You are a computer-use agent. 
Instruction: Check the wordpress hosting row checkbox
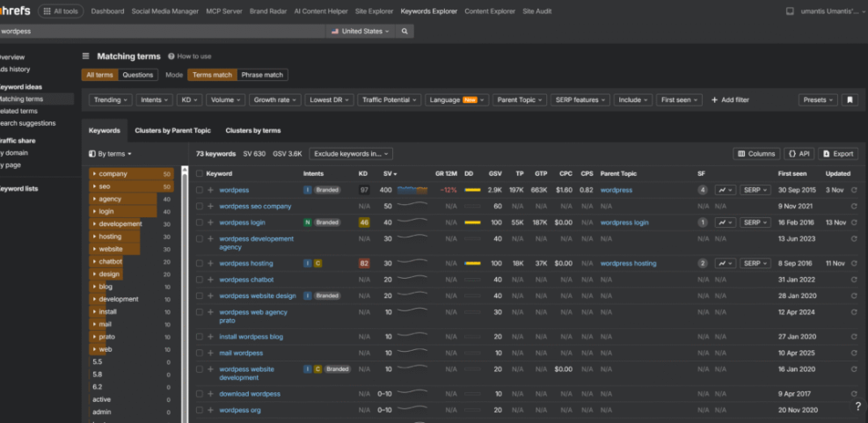(x=200, y=264)
